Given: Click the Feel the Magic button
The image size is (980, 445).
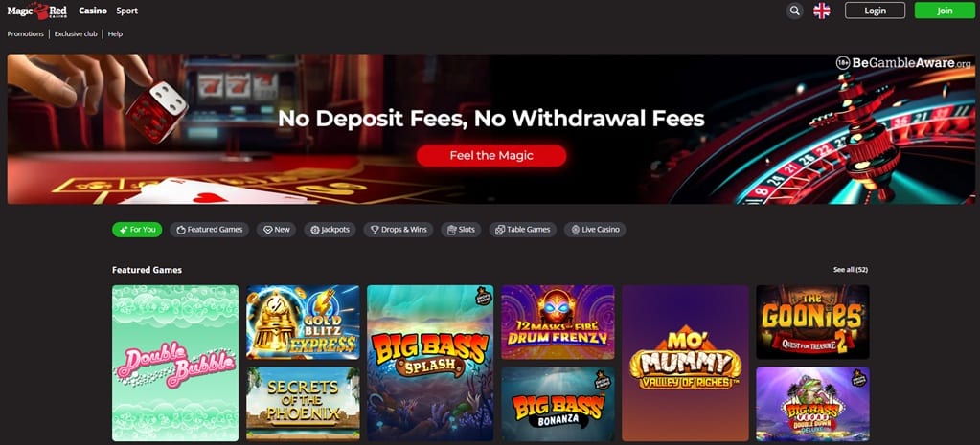Looking at the screenshot, I should (x=491, y=156).
